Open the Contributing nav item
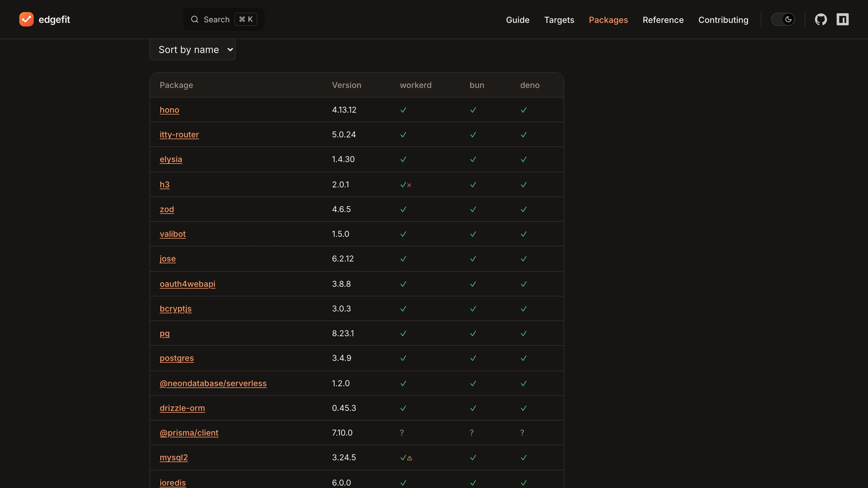The image size is (868, 488). pos(723,20)
